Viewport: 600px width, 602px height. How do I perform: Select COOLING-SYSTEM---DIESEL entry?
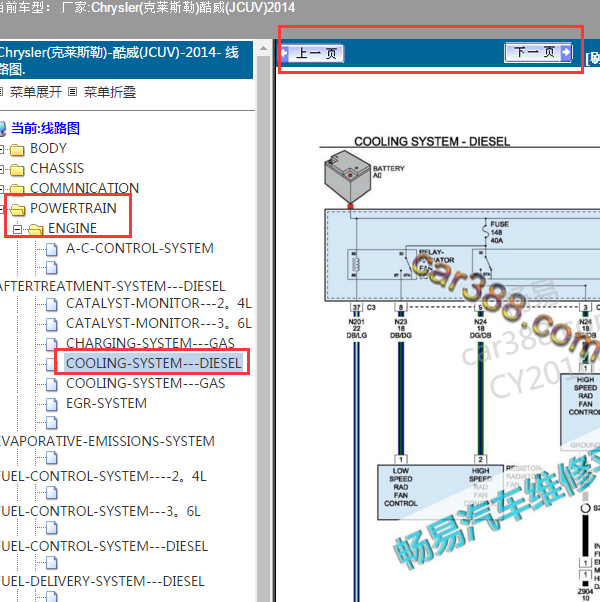pyautogui.click(x=154, y=363)
